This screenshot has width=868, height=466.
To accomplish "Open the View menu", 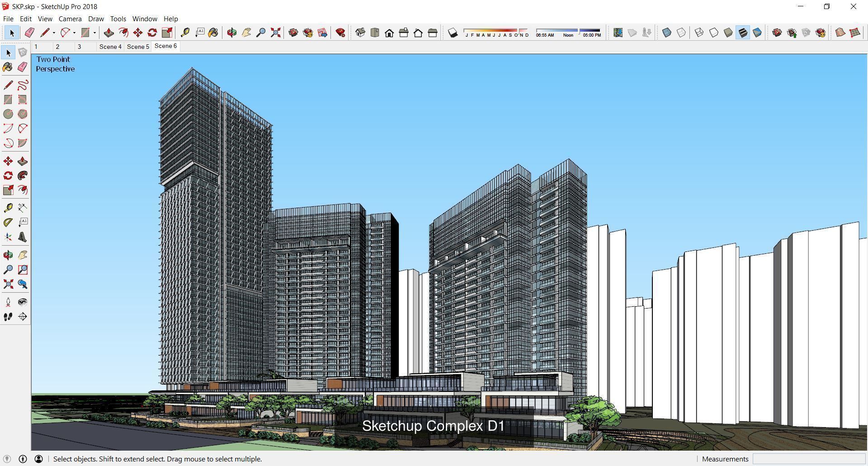I will [45, 19].
